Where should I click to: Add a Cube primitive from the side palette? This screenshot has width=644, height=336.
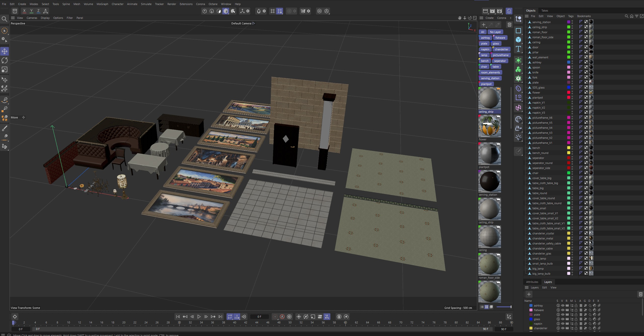coord(518,39)
